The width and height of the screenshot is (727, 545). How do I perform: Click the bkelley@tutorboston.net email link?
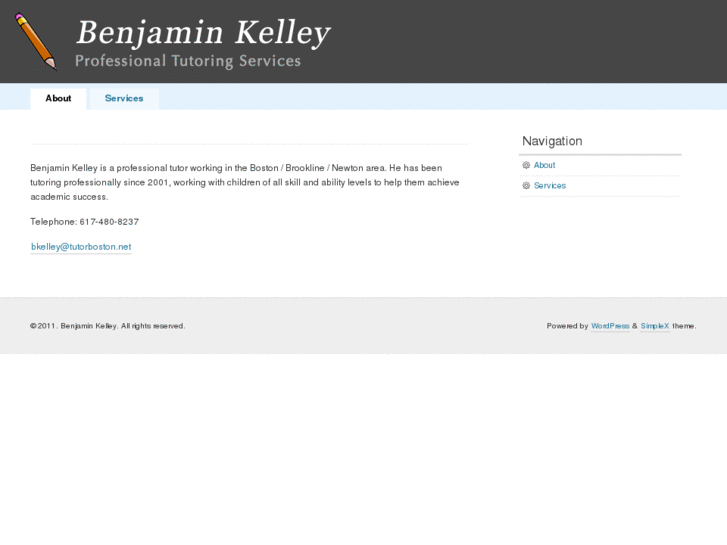[81, 246]
